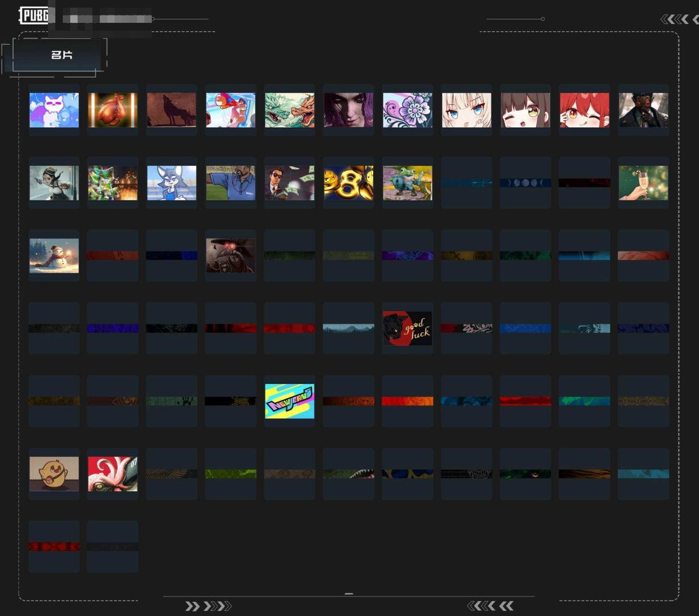
Task: Select the mountain landscape banner nameplate
Action: [349, 329]
